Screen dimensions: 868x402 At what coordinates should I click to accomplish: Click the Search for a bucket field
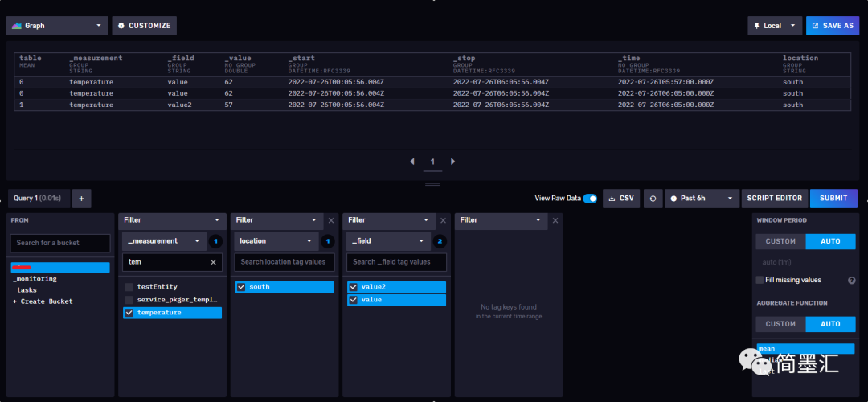point(60,243)
